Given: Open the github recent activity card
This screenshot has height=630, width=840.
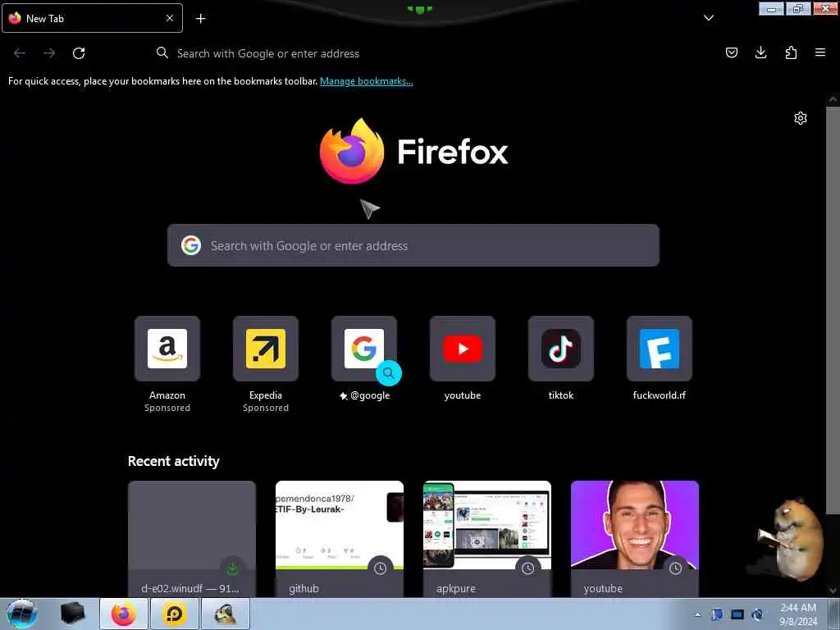Looking at the screenshot, I should [340, 539].
